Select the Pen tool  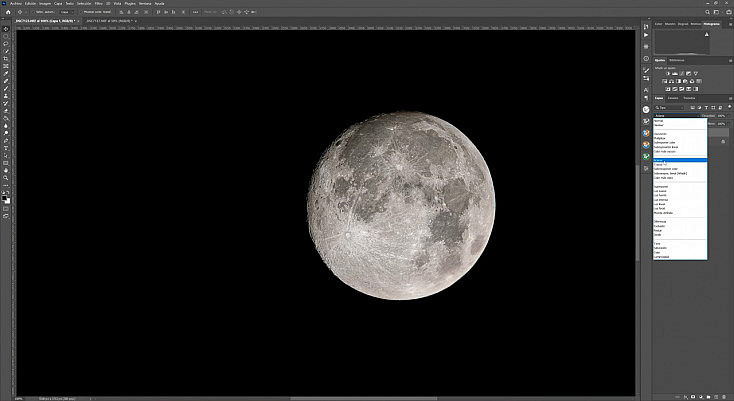coord(6,141)
